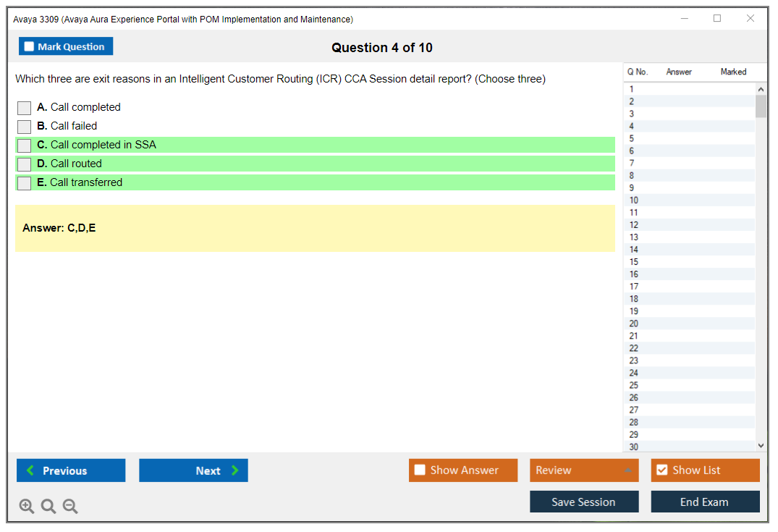Screen dimensions: 778x532
Task: Check option B Call failed
Action: (x=24, y=127)
